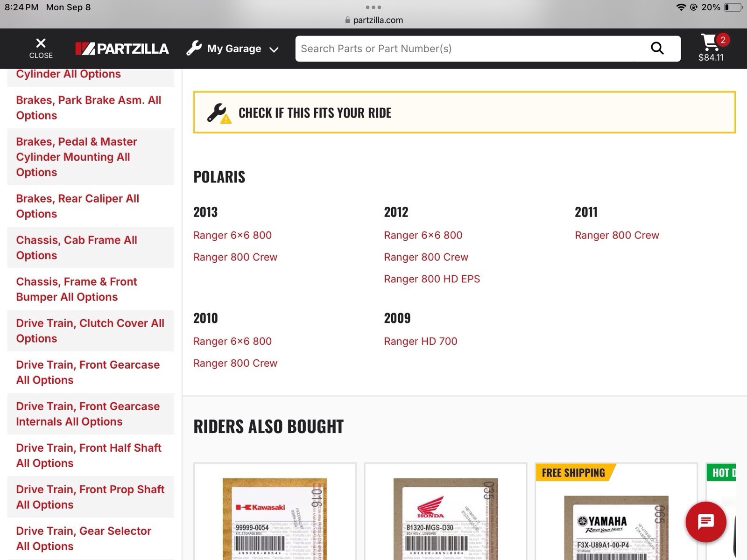Select Drive Train, Front Gearcase All Options
Viewport: 747px width, 560px height.
coord(91,372)
